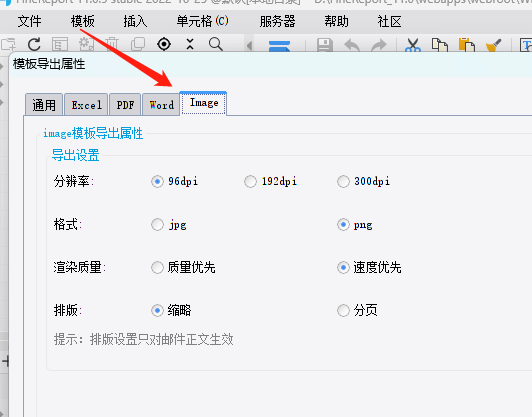Open the 模板 menu
This screenshot has width=532, height=417.
(83, 22)
